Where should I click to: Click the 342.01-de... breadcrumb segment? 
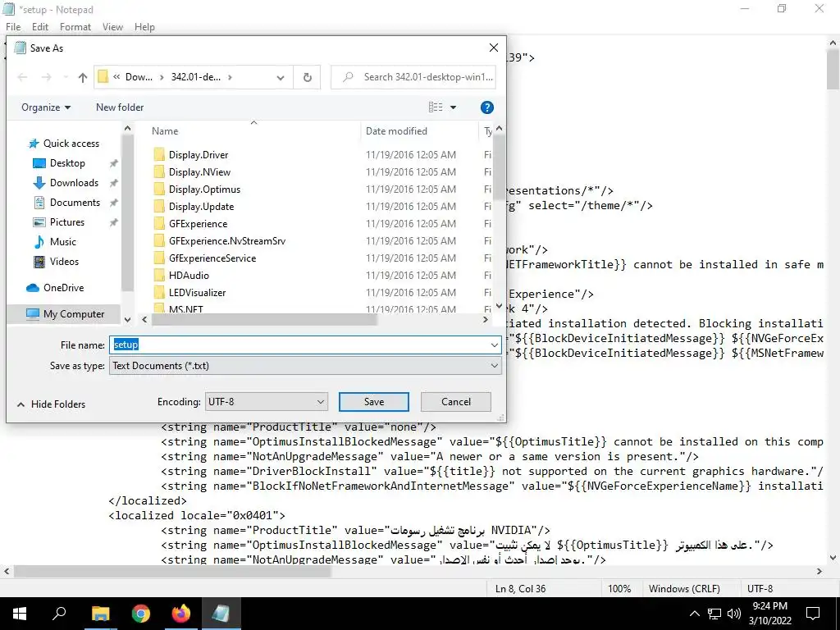195,77
